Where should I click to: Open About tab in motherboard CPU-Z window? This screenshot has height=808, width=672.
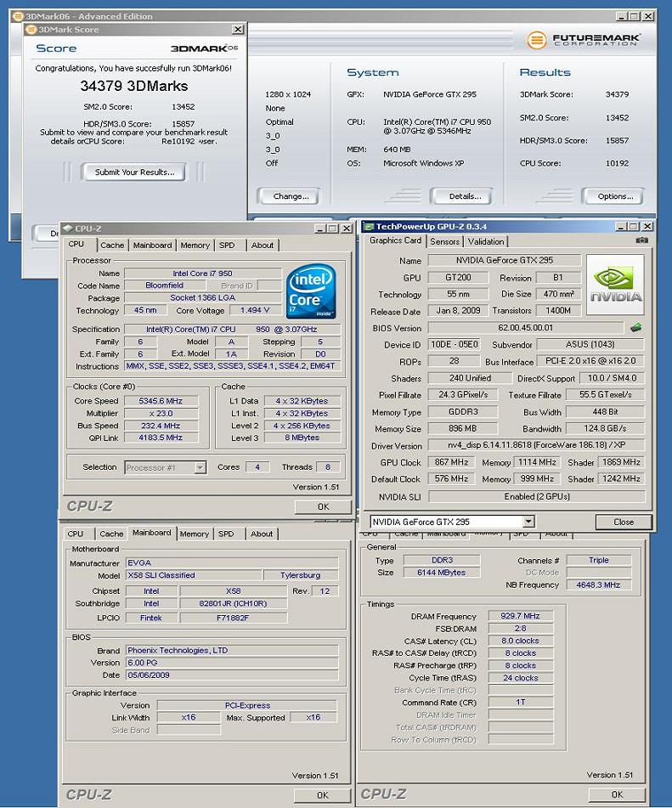point(262,534)
